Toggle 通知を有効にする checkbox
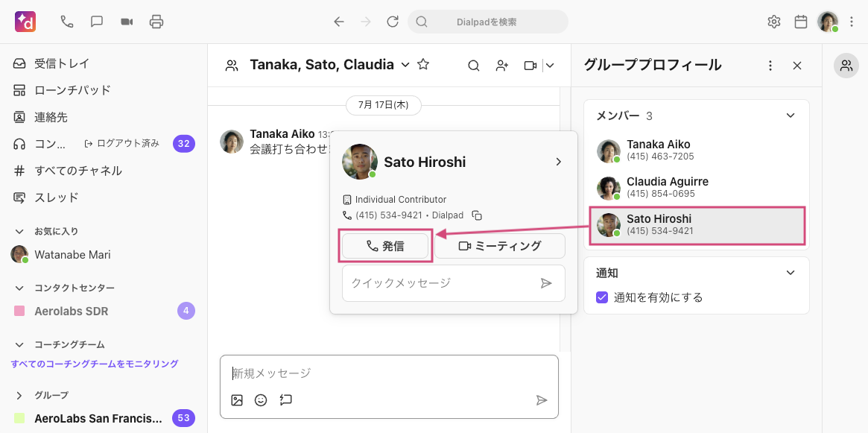This screenshot has height=433, width=868. click(603, 297)
